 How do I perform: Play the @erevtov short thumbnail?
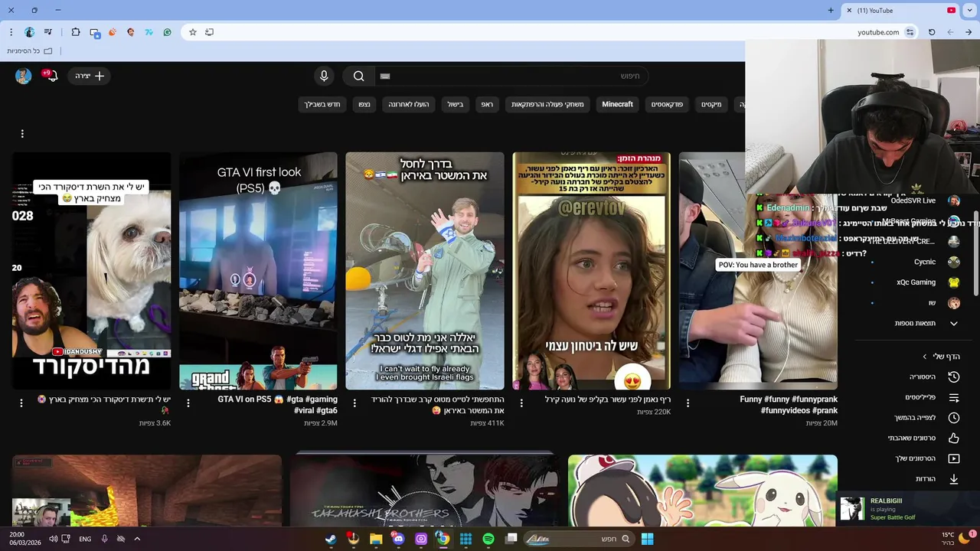click(591, 271)
